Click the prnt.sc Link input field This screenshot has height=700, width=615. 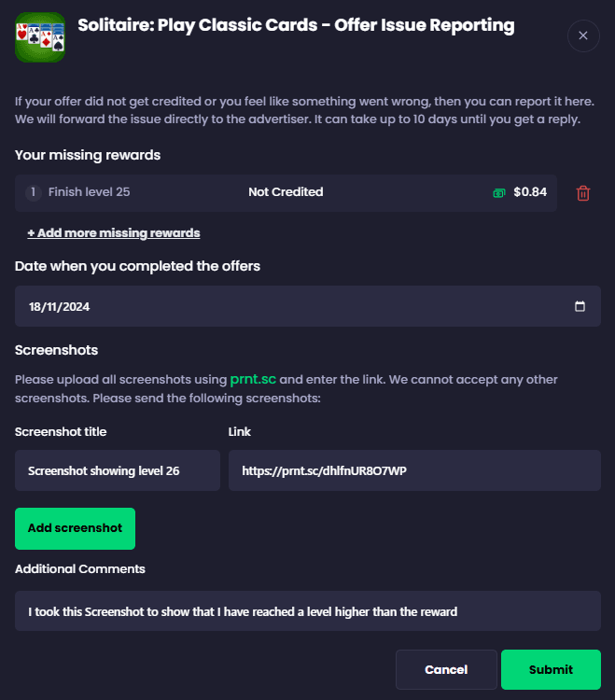pos(414,470)
